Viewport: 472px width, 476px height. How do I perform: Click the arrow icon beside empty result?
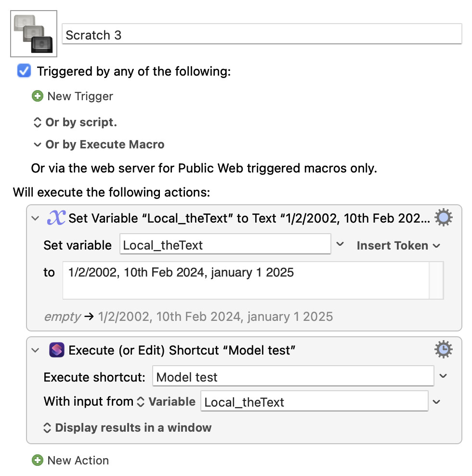tap(89, 317)
